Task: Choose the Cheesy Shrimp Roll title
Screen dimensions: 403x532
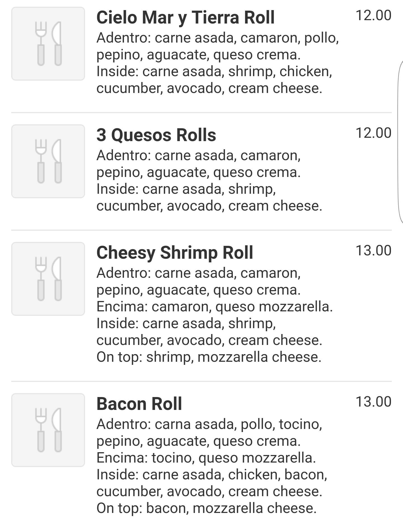Action: coord(175,253)
